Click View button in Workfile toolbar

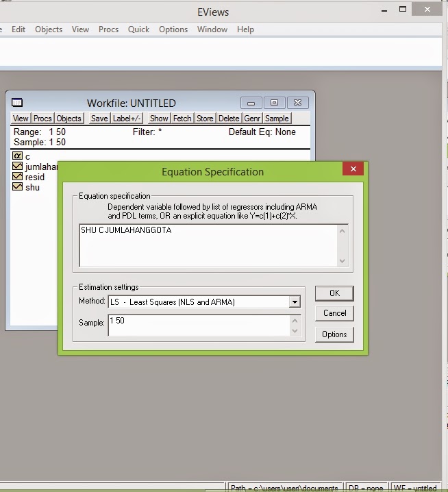21,119
